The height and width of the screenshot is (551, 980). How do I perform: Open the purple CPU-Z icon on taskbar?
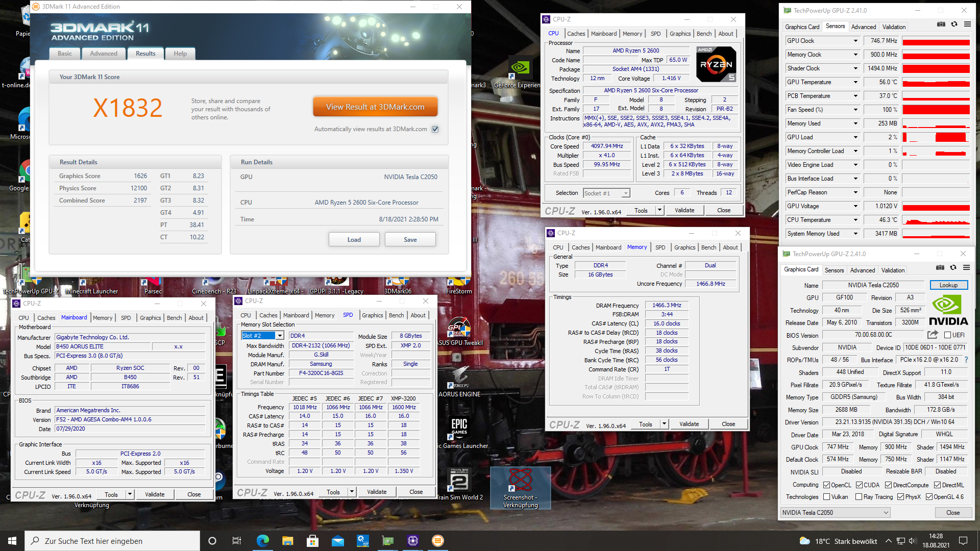(412, 541)
